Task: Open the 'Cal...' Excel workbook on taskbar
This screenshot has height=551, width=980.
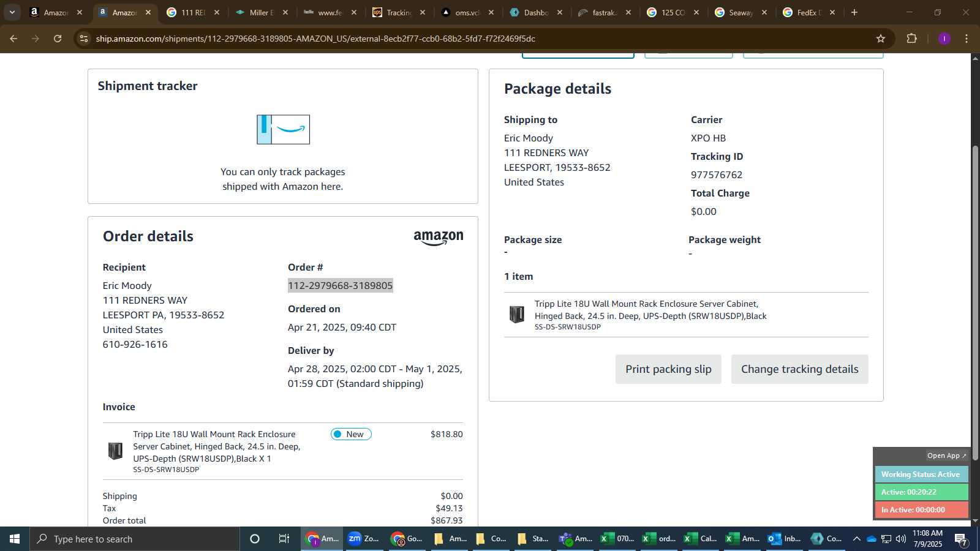Action: pos(701,539)
